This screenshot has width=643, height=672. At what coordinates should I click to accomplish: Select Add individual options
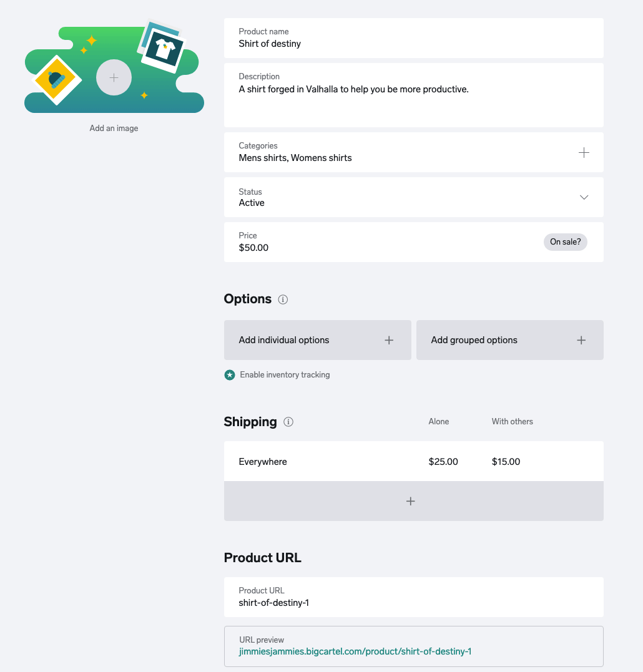point(318,340)
